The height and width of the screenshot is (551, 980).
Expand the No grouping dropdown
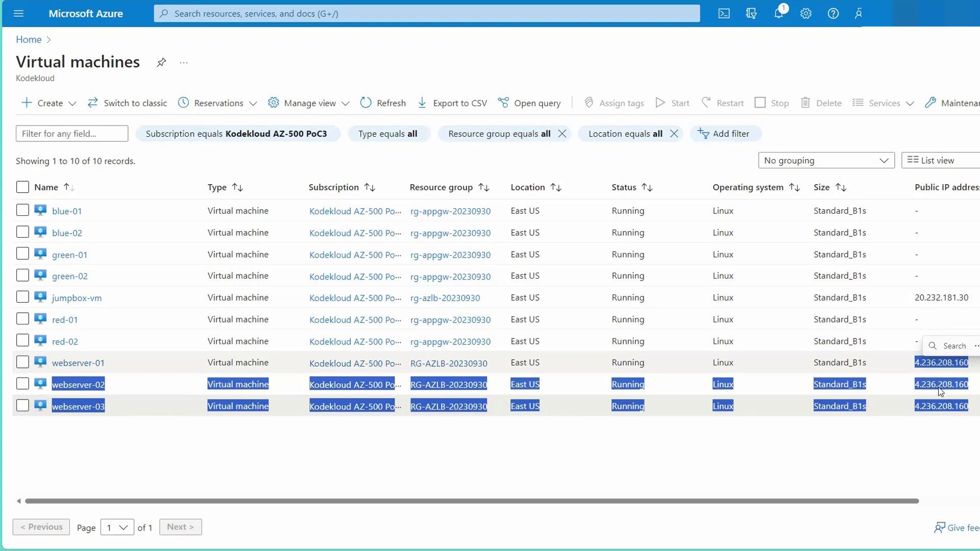point(826,161)
